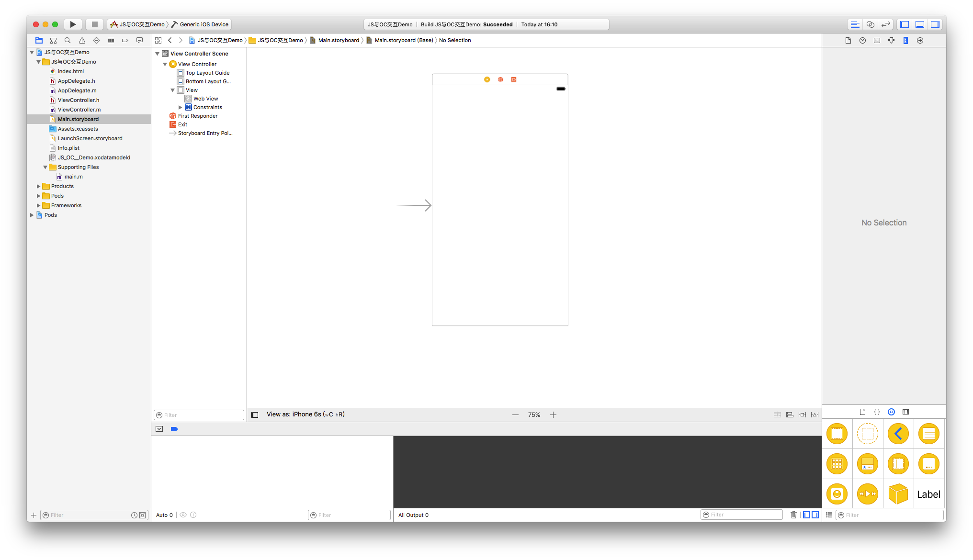The width and height of the screenshot is (973, 560).
Task: Collapse the View Controller Scene
Action: click(158, 54)
